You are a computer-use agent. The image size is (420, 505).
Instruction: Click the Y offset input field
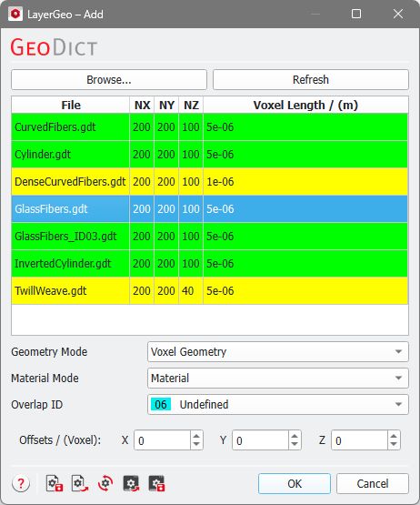[x=260, y=440]
